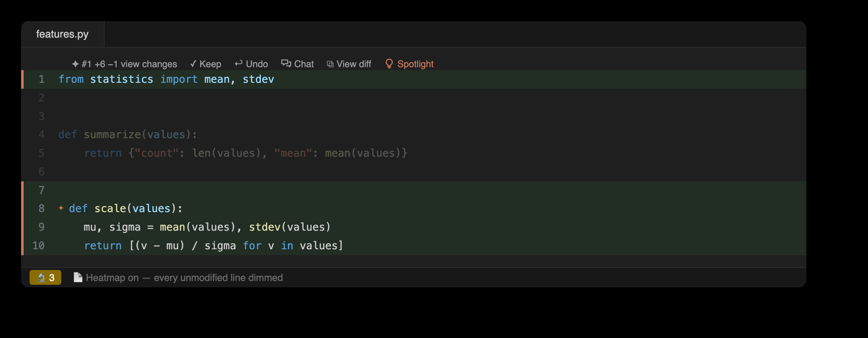Toggle the Spotlight lightbulb
868x338 pixels.
point(389,64)
